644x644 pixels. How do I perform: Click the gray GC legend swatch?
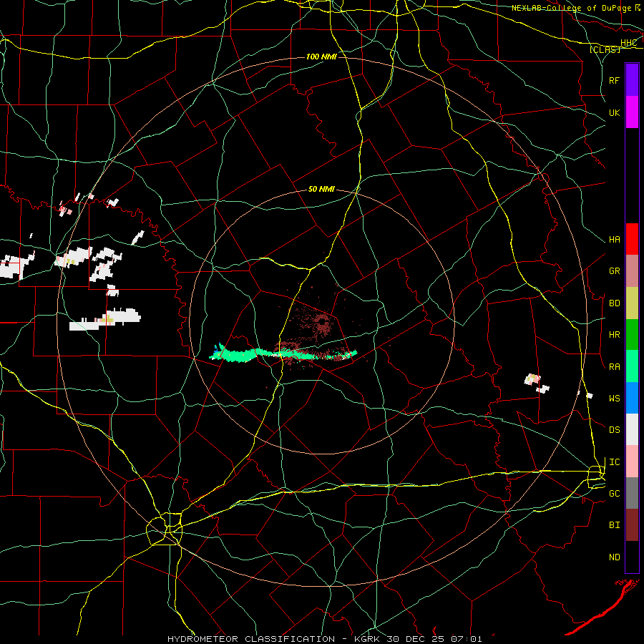(x=632, y=493)
